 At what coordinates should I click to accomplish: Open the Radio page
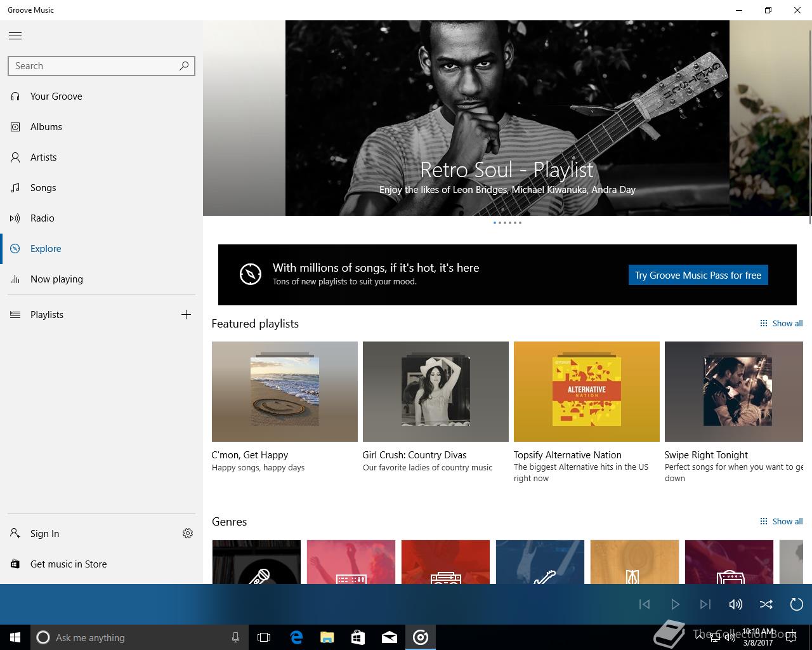[101, 218]
